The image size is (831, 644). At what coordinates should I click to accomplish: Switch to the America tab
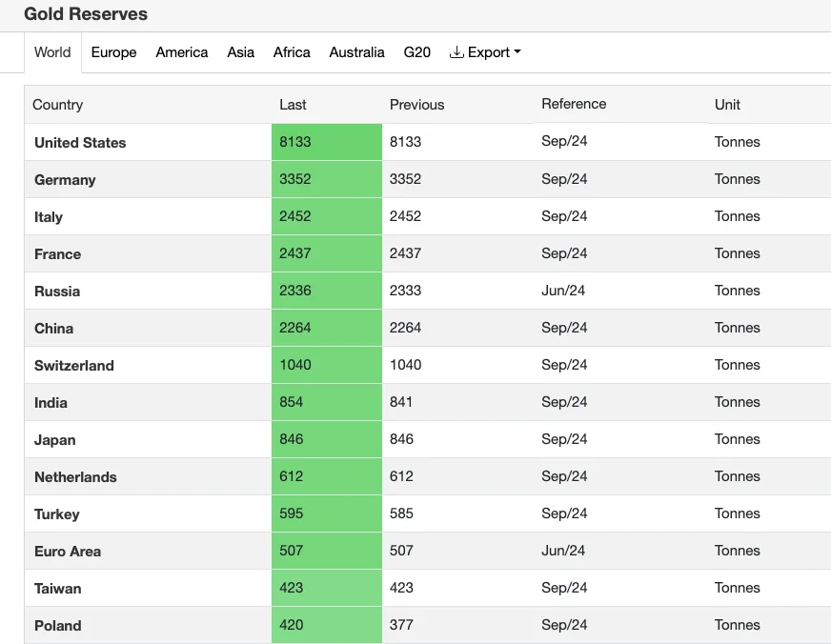[x=182, y=52]
